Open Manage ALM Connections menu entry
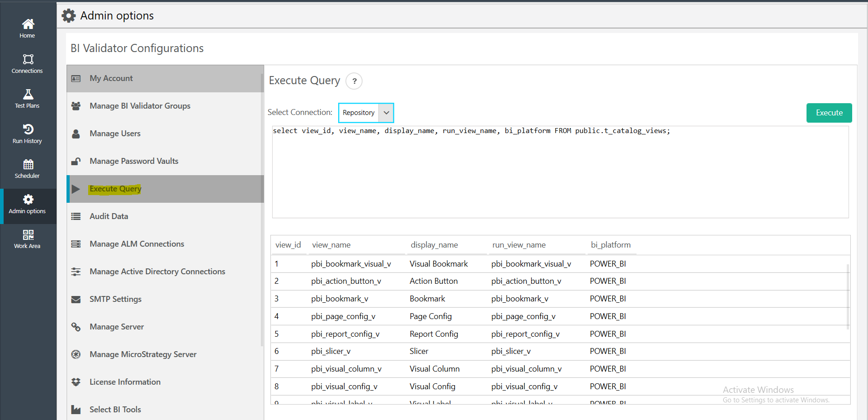The image size is (868, 420). click(x=165, y=244)
